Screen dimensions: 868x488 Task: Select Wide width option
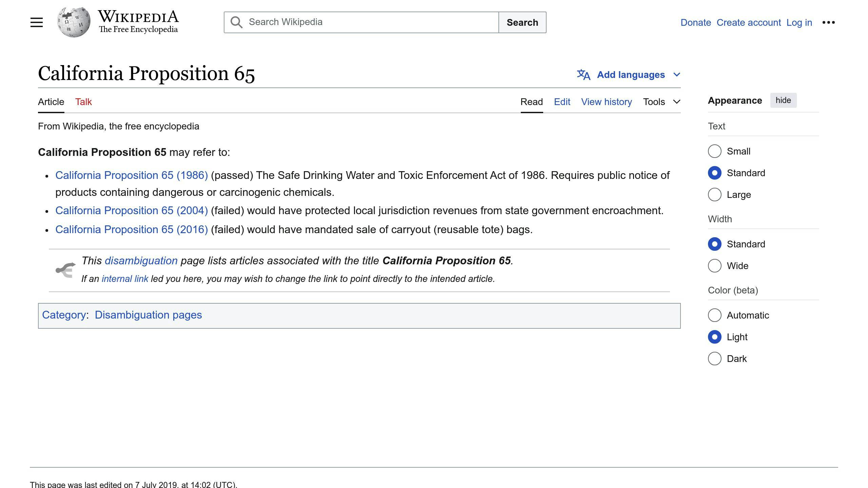714,266
